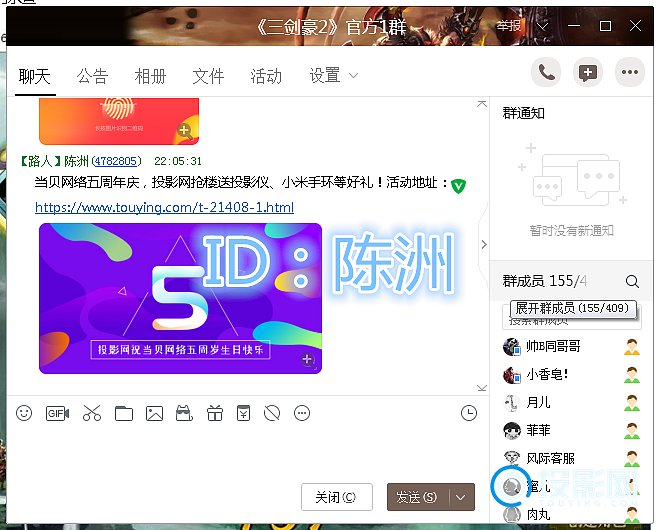The image size is (660, 530).
Task: Search group members with the magnifier icon
Action: [632, 281]
